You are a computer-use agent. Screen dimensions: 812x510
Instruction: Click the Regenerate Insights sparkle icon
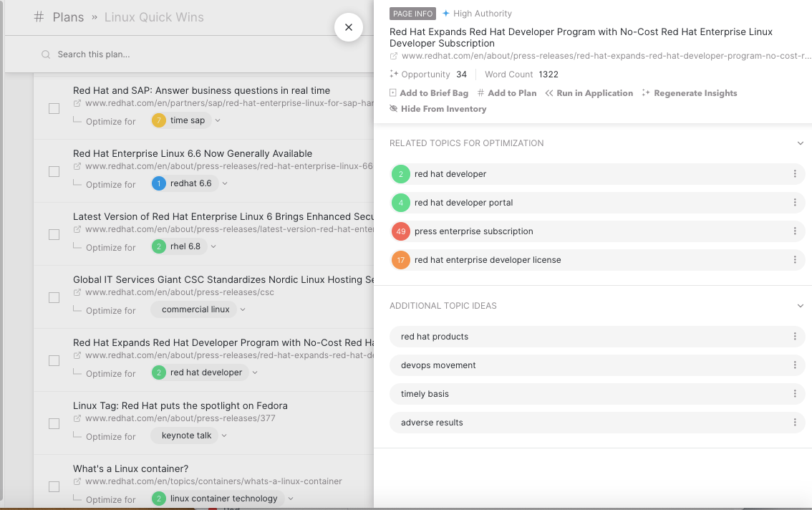(646, 93)
